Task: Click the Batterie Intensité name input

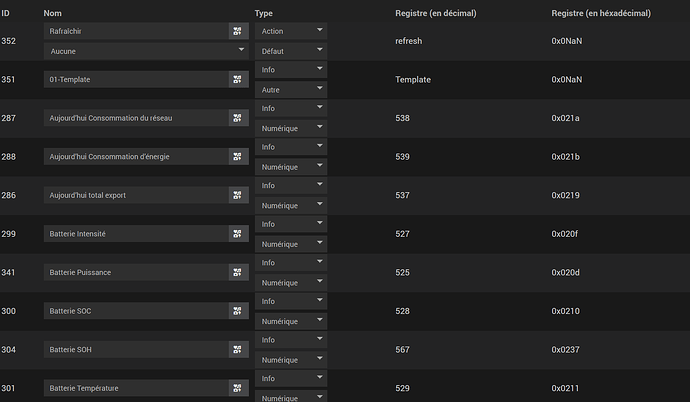Action: pyautogui.click(x=135, y=233)
